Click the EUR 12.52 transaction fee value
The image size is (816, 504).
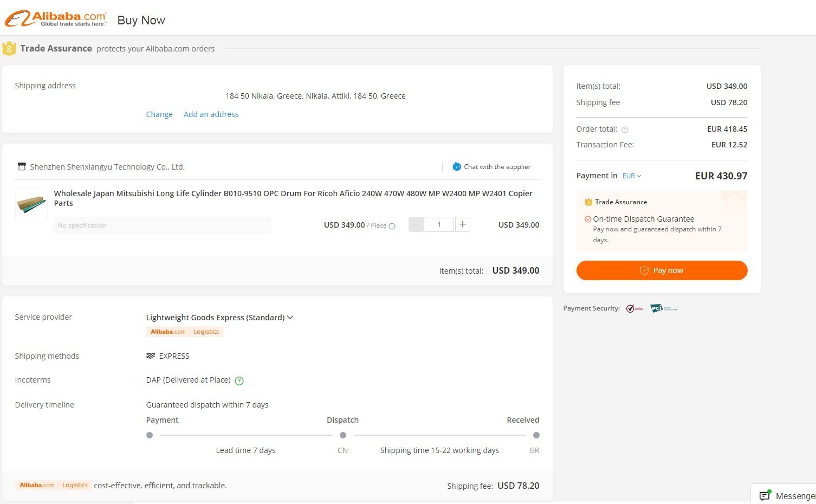(x=729, y=145)
